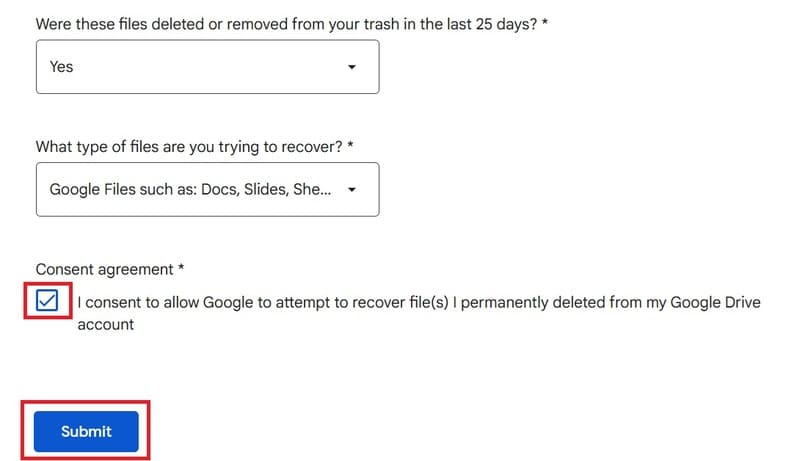800x461 pixels.
Task: Click the 'Google Drive' text in the consent statement
Action: 715,302
